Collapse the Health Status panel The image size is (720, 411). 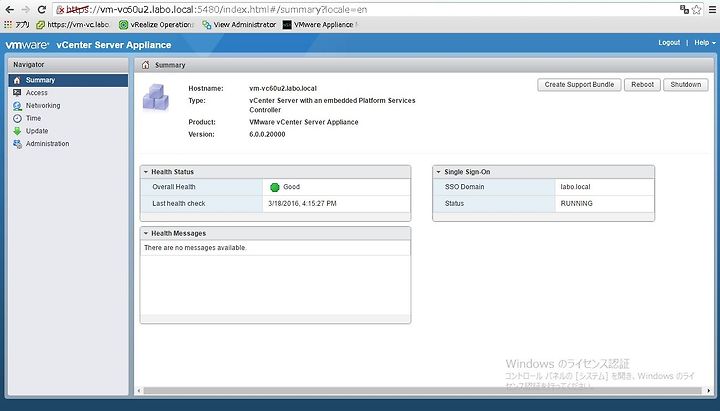pos(146,172)
